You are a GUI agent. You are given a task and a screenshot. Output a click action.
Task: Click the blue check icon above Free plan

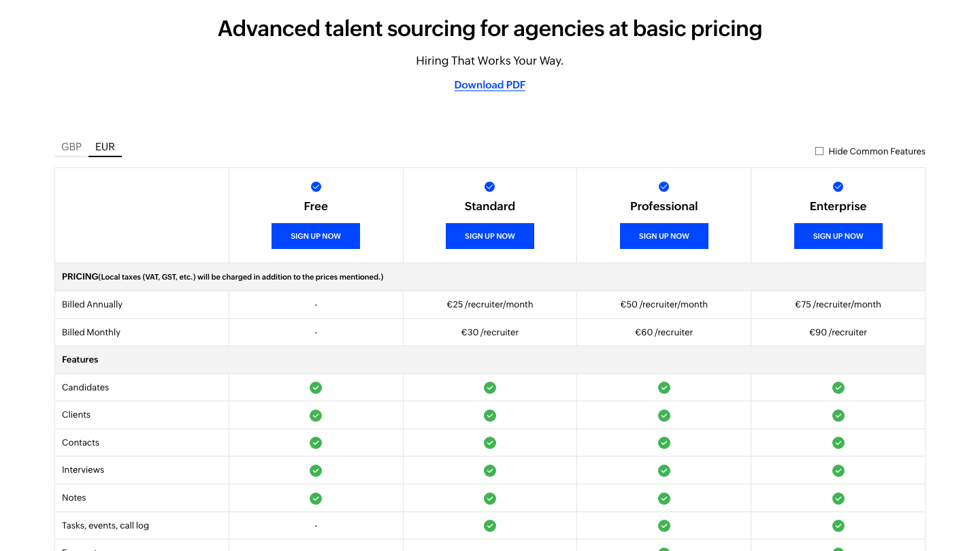[x=316, y=186]
